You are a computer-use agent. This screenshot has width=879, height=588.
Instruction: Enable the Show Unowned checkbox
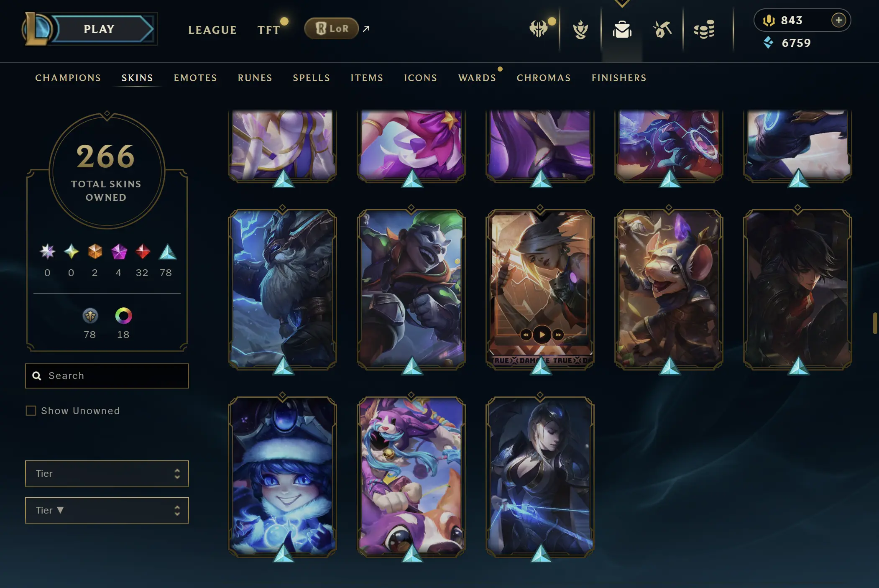[x=31, y=411]
